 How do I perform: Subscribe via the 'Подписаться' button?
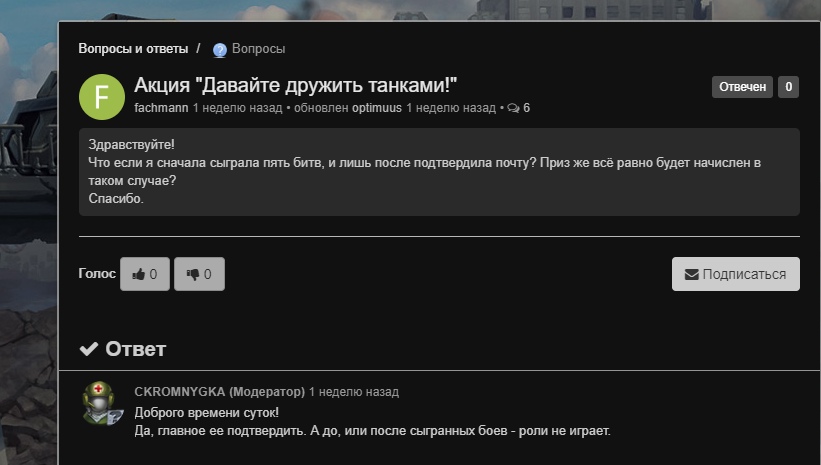pos(736,274)
